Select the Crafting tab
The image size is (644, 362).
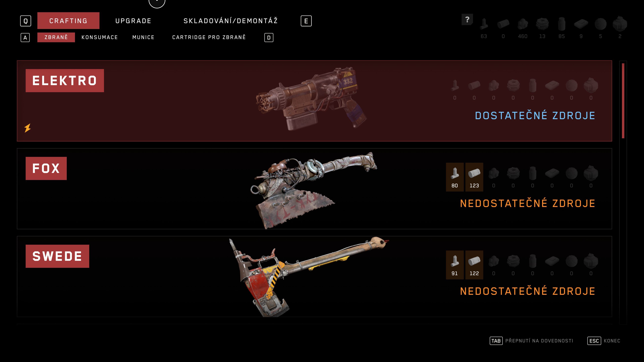pos(68,21)
